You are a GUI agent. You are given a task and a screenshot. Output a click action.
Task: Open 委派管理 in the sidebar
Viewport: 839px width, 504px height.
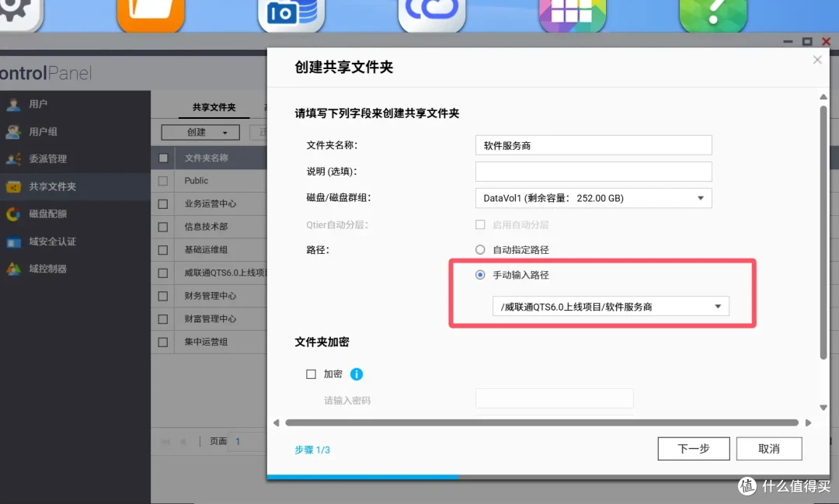click(x=75, y=159)
